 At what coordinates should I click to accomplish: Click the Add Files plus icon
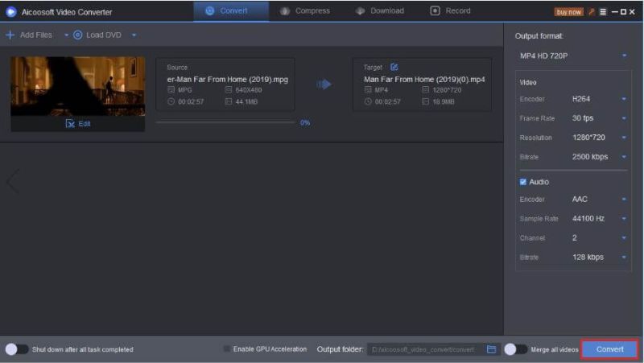[10, 35]
